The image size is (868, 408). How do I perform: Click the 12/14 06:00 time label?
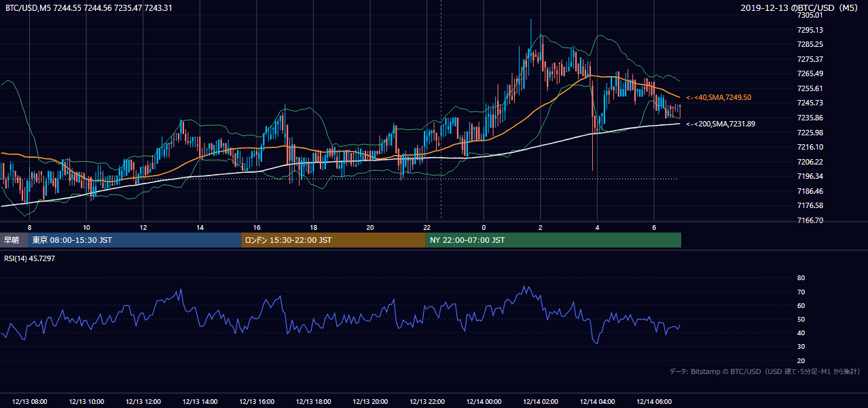click(653, 402)
